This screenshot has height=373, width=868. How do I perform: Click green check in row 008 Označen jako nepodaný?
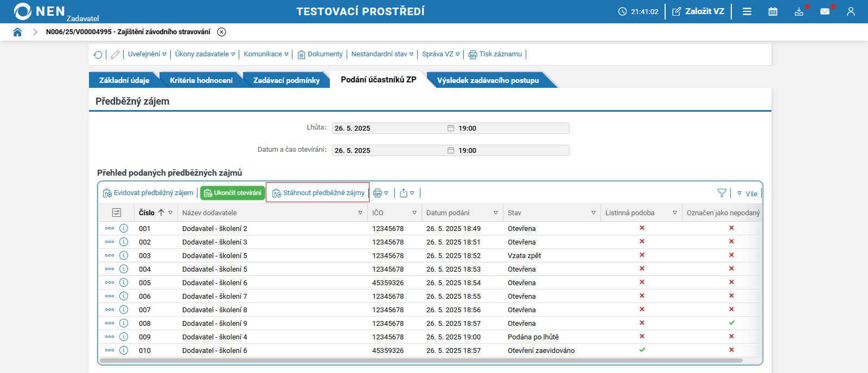point(731,323)
